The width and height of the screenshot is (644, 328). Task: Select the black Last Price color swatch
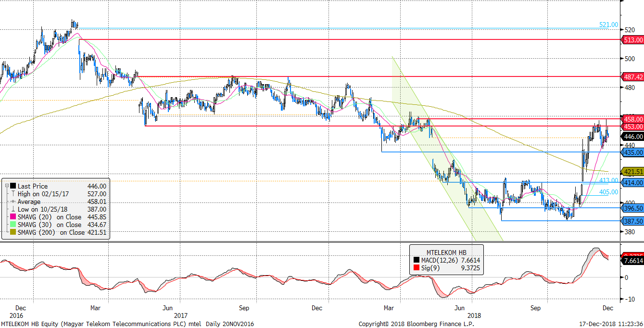(x=13, y=186)
